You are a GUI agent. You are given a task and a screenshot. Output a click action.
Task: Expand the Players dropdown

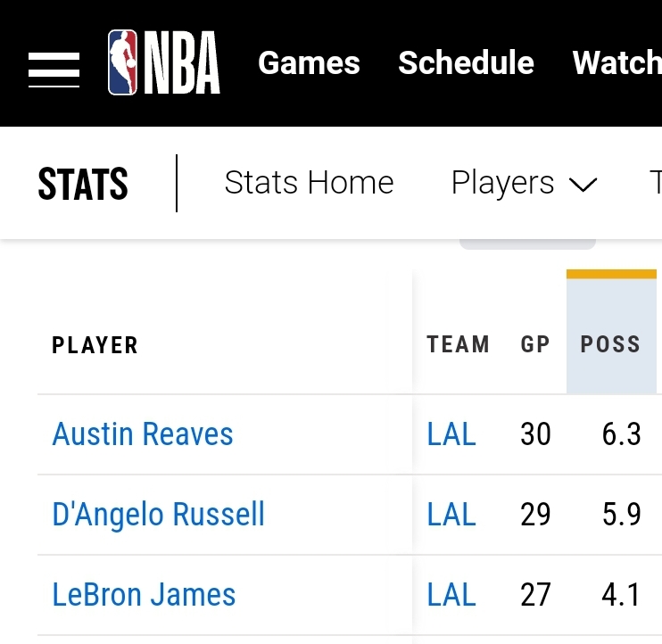click(x=502, y=183)
